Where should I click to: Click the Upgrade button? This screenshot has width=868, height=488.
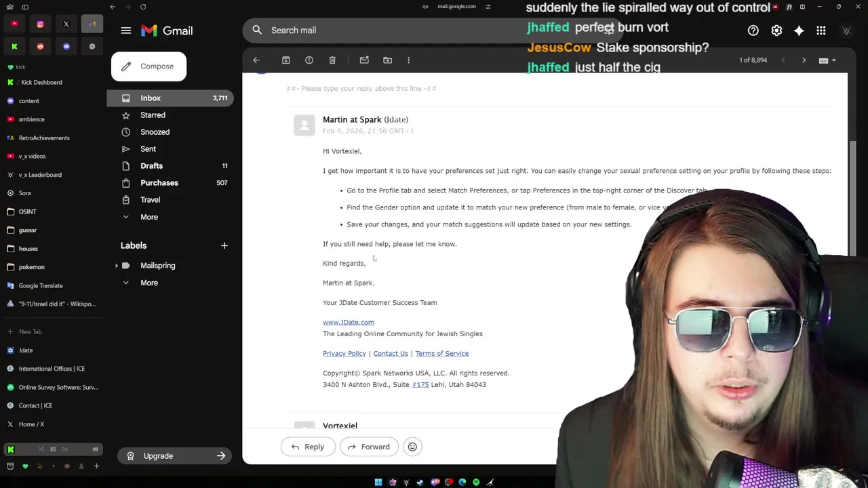pos(175,456)
